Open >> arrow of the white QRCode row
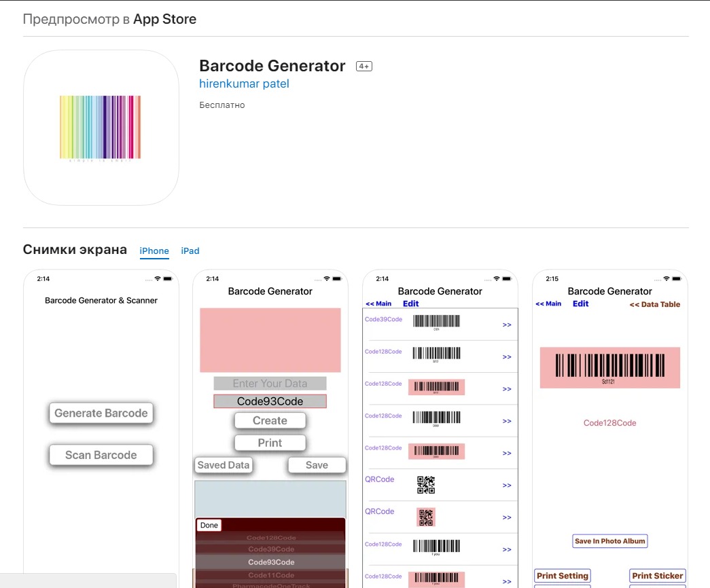This screenshot has width=710, height=588. tap(507, 485)
